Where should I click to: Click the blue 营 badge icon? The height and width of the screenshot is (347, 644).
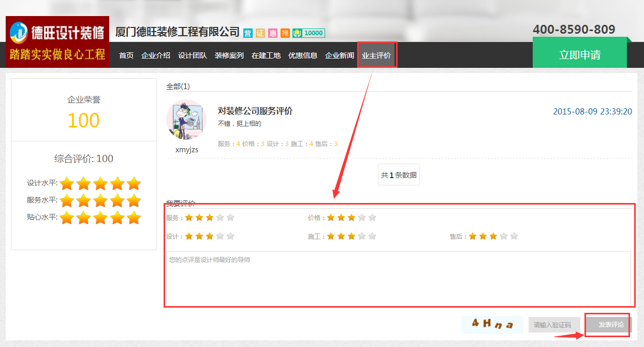click(248, 33)
